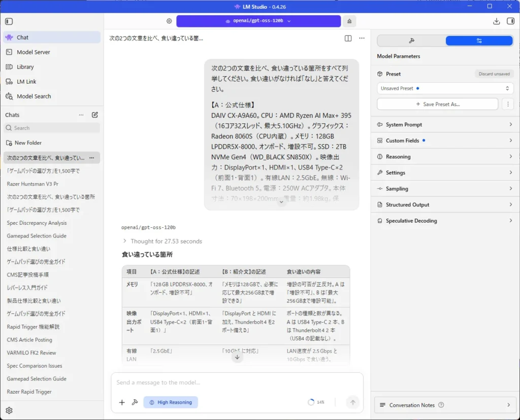
Task: Click Discard unsaved button
Action: pos(494,74)
